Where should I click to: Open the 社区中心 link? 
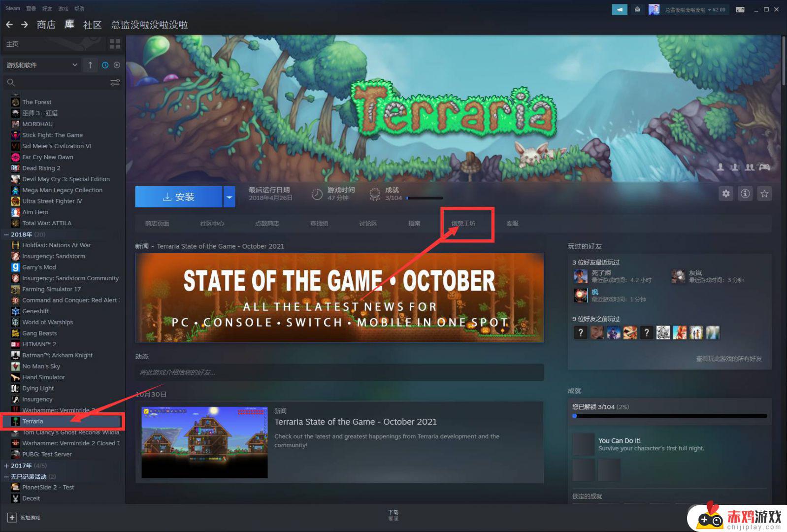coord(212,224)
